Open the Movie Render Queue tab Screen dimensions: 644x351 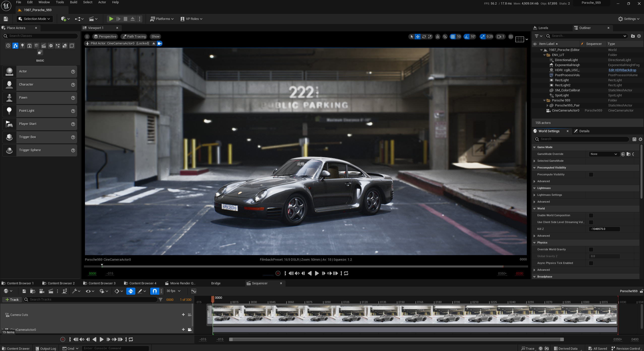click(180, 283)
